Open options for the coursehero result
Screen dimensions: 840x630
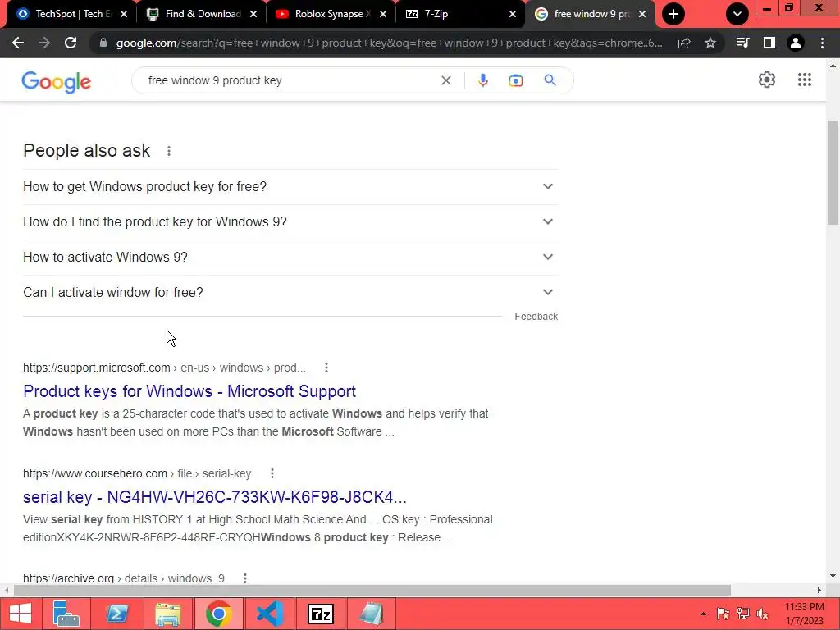pos(272,473)
